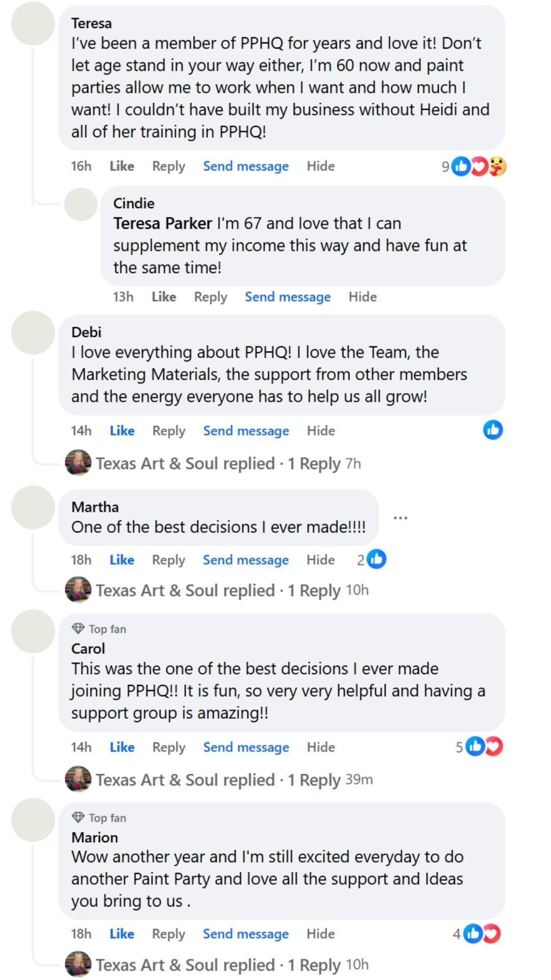Unlike Debi's comment
Image resolution: width=551 pixels, height=980 pixels.
(x=122, y=431)
